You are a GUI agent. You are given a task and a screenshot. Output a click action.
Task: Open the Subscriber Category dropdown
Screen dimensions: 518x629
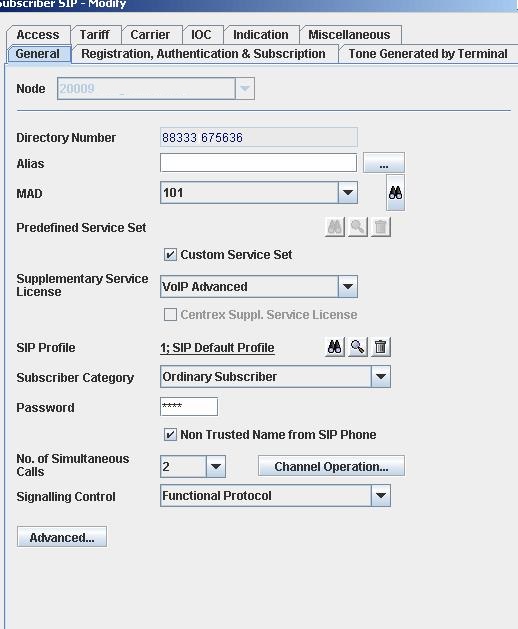point(380,376)
